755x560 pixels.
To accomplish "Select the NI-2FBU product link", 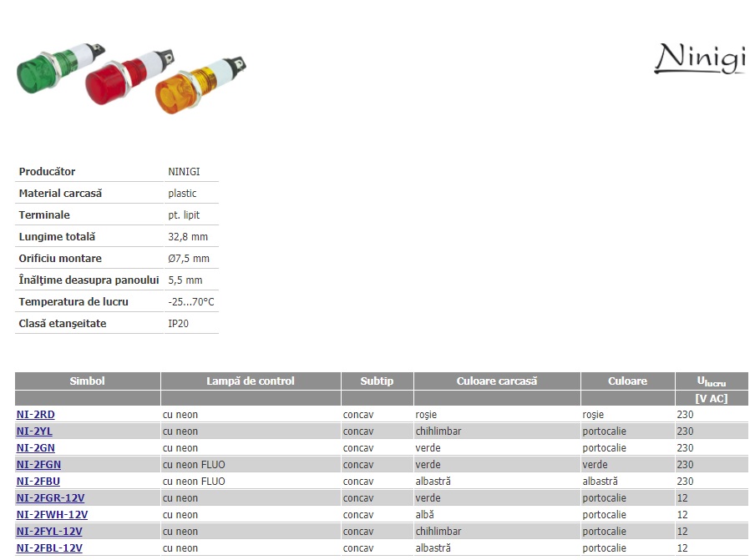I will (x=38, y=482).
